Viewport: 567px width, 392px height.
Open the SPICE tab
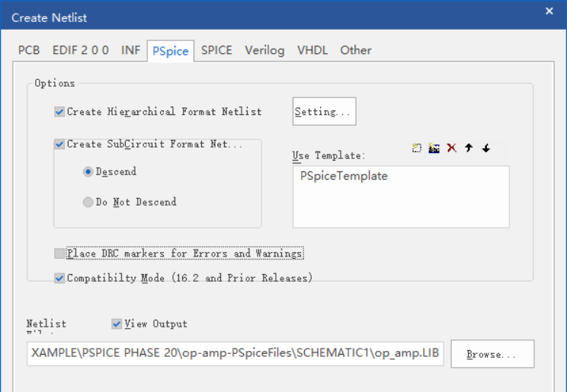tap(216, 50)
